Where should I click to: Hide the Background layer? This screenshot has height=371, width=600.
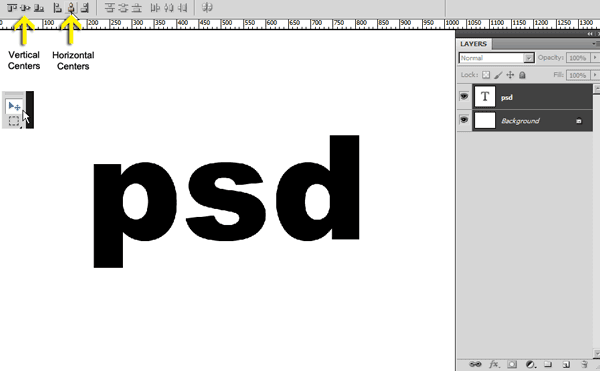[464, 120]
